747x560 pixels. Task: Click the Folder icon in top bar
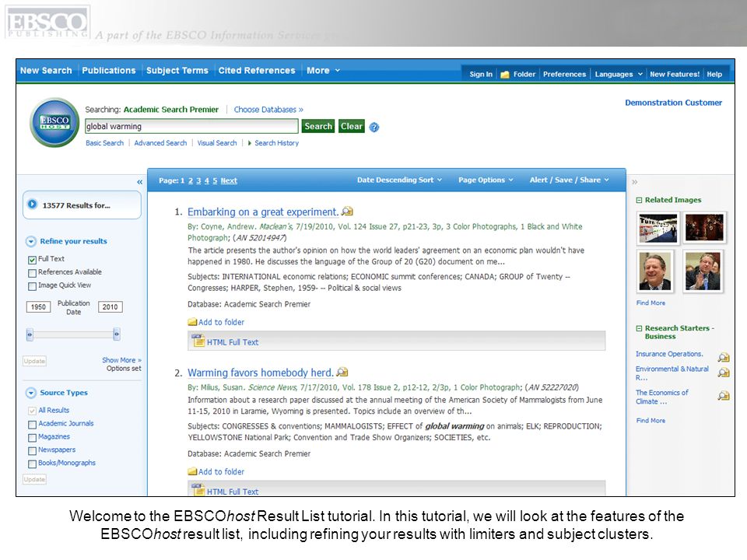coord(505,75)
